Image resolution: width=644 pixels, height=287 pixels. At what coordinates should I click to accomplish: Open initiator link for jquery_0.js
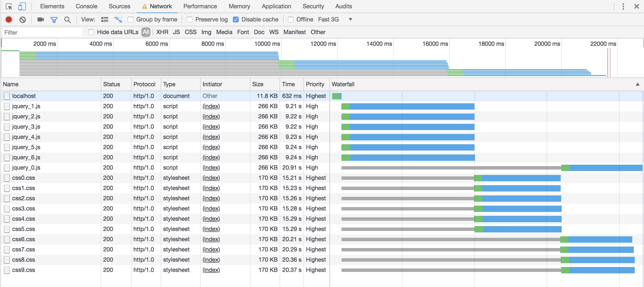pyautogui.click(x=211, y=168)
